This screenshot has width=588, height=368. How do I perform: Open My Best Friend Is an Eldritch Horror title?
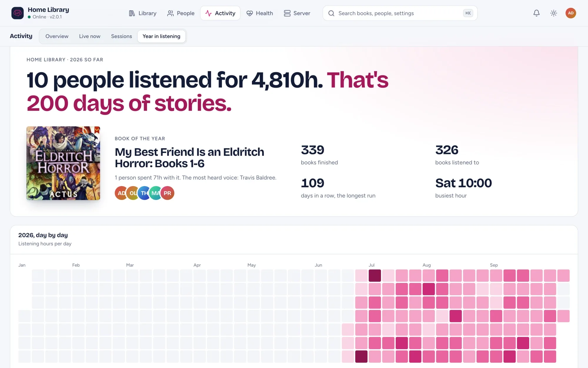[189, 158]
